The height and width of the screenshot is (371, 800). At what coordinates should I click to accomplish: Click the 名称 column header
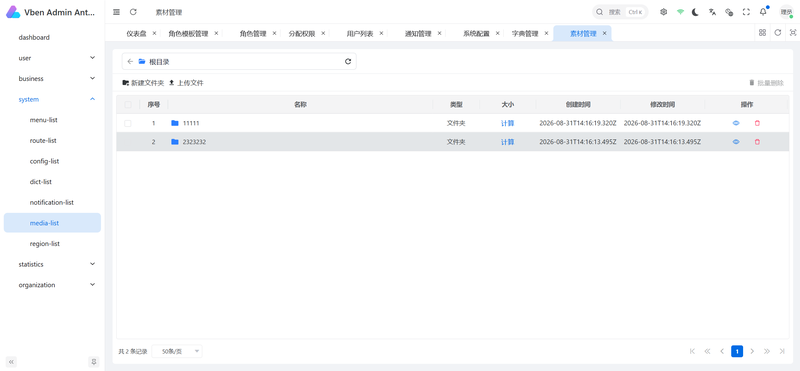300,105
